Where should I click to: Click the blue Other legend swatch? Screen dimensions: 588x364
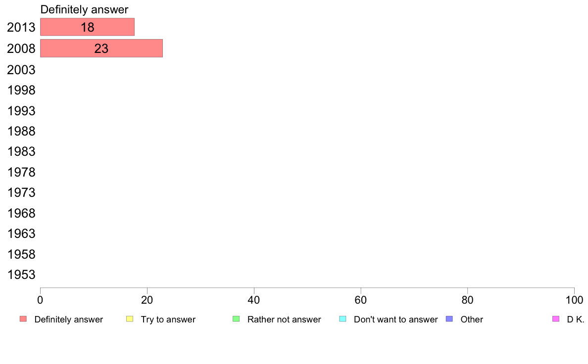449,319
